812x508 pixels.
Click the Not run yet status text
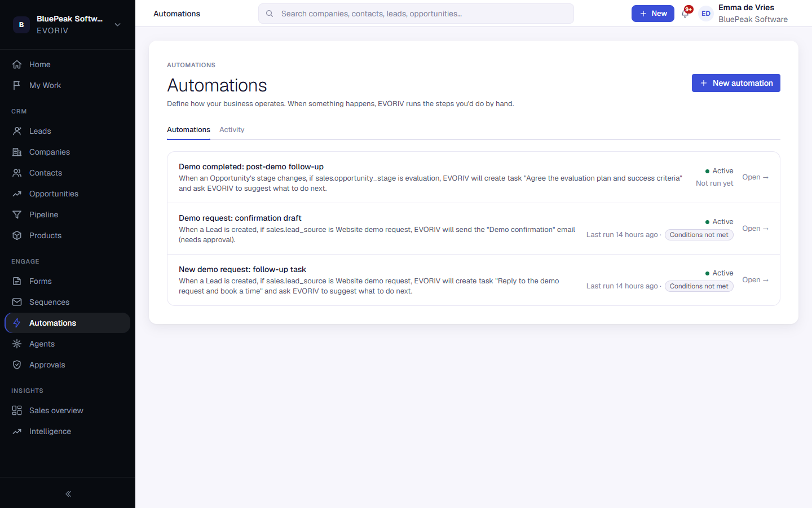[714, 183]
